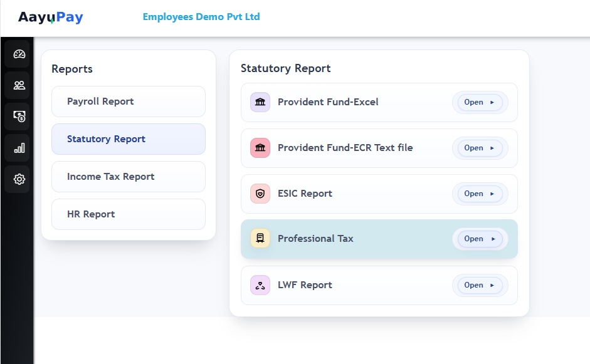
Task: Open the Provident Fund-Excel report
Action: (480, 102)
